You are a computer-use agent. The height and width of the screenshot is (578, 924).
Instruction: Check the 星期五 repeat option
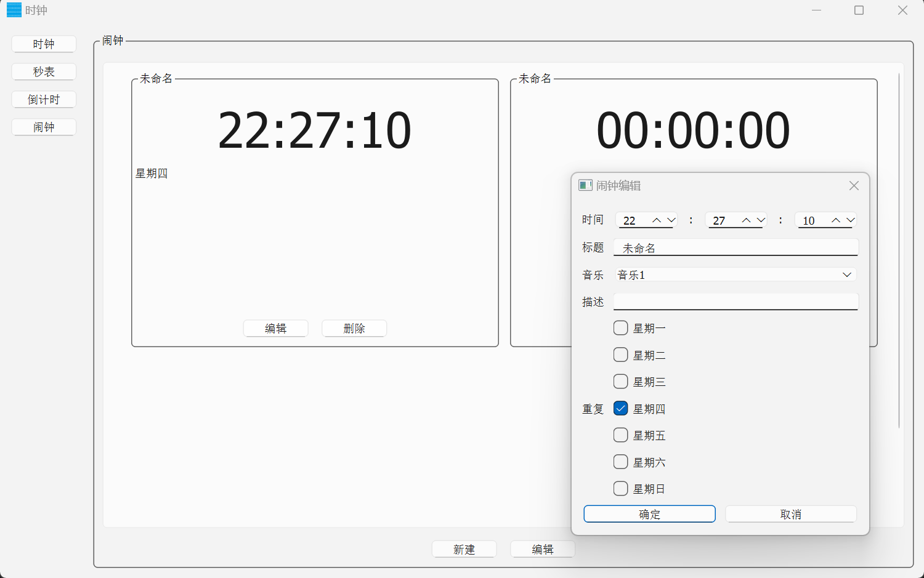621,435
